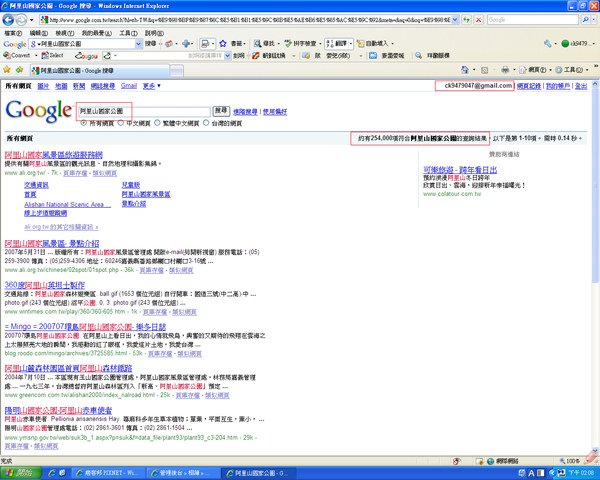Switch to the 痞客邦 PIXNET taskbar window
This screenshot has height=480, width=600.
coord(109,473)
